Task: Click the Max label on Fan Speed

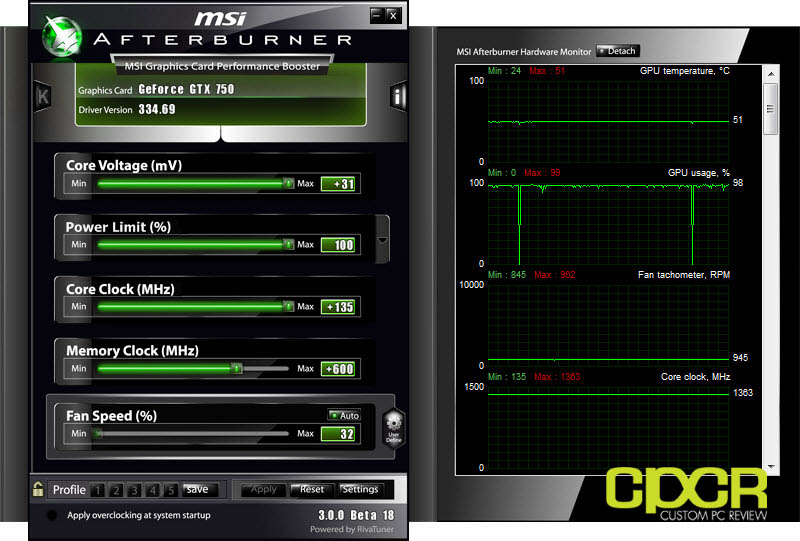Action: [306, 433]
